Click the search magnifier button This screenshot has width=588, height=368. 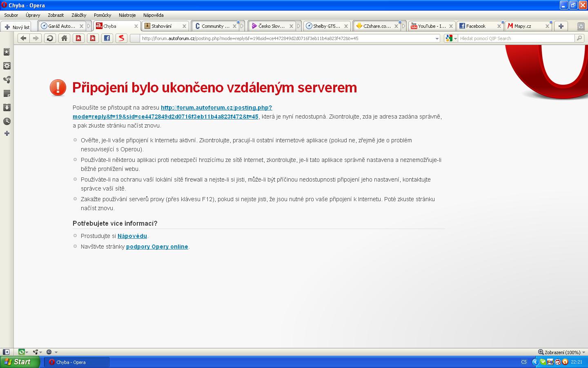click(579, 38)
